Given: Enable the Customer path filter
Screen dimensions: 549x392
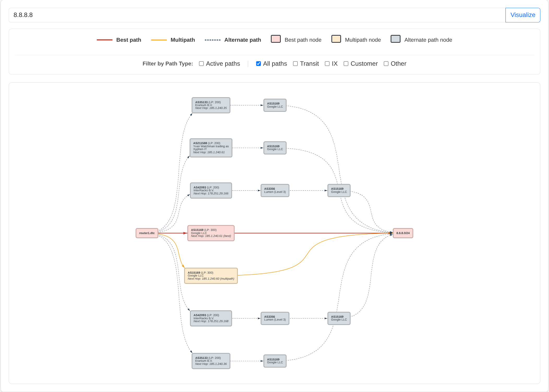Looking at the screenshot, I should pyautogui.click(x=346, y=64).
